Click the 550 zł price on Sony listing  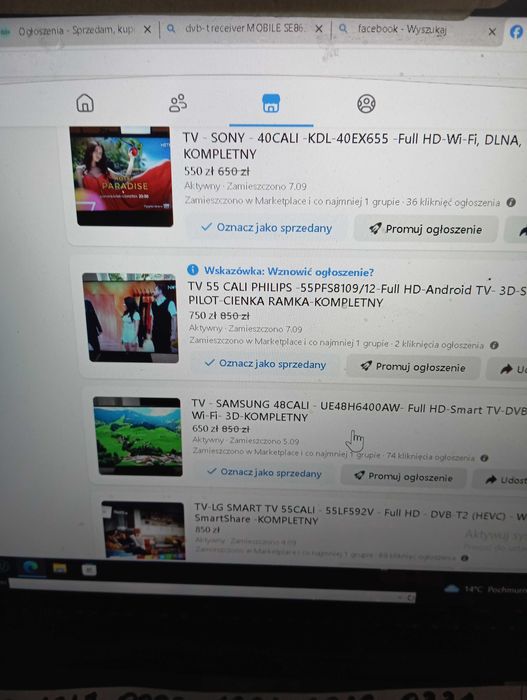pos(199,171)
